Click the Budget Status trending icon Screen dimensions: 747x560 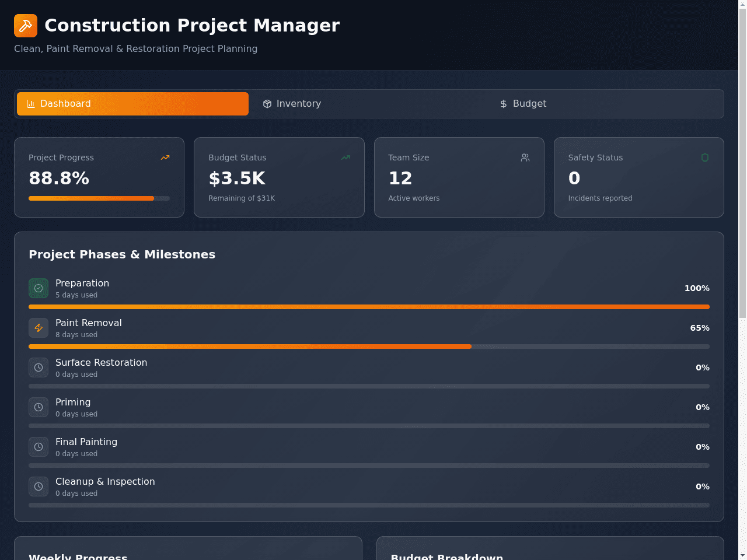(345, 157)
